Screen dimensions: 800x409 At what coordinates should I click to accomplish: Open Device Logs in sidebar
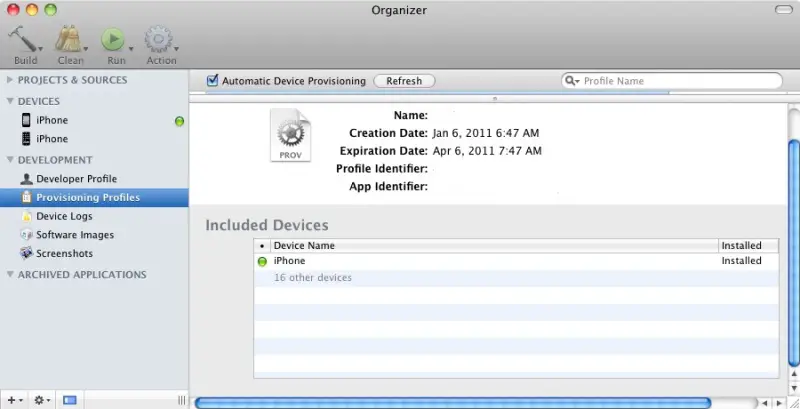pyautogui.click(x=64, y=216)
